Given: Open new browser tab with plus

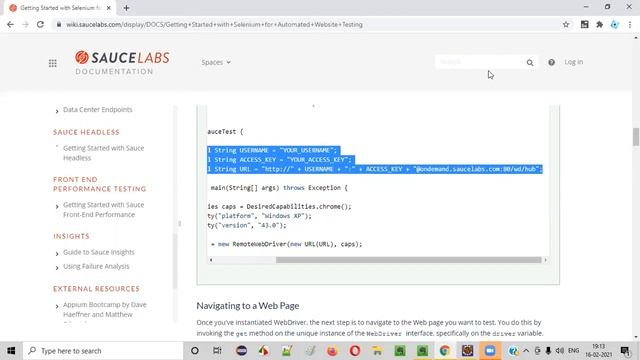Looking at the screenshot, I should pos(126,8).
